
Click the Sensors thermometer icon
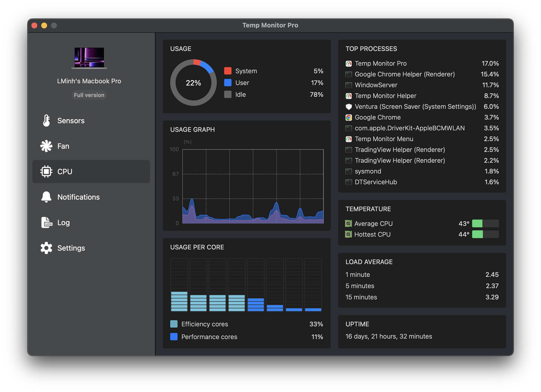pyautogui.click(x=46, y=121)
